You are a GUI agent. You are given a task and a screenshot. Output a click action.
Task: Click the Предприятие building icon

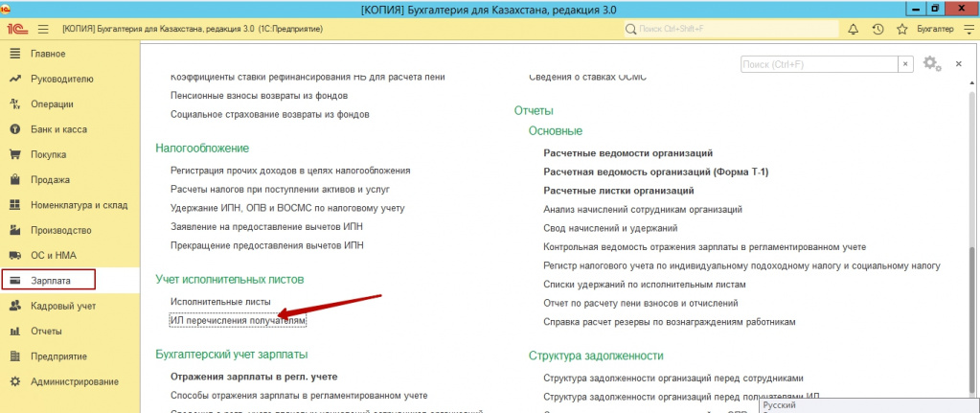(15, 356)
